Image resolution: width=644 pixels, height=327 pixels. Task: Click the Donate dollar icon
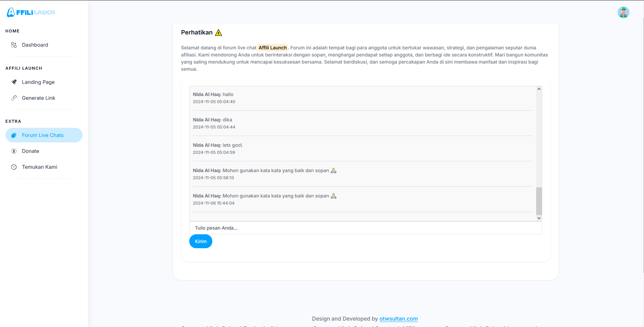[14, 151]
